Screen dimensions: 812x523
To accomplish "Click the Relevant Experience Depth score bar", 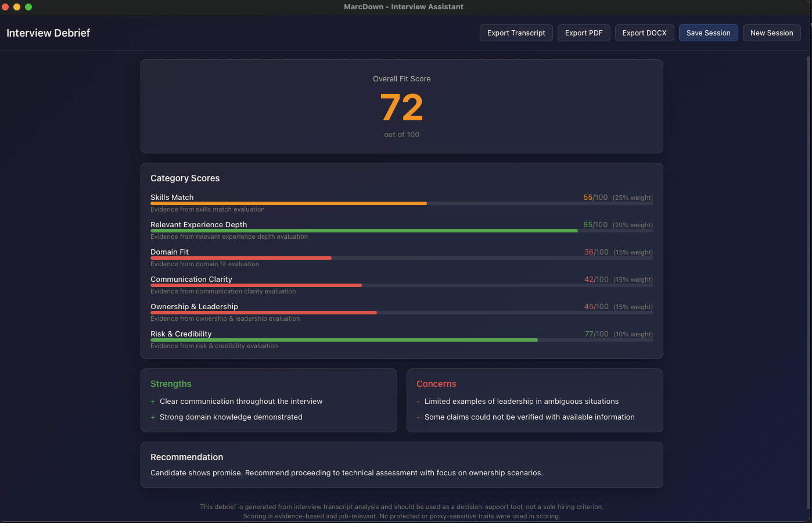I will [401, 231].
